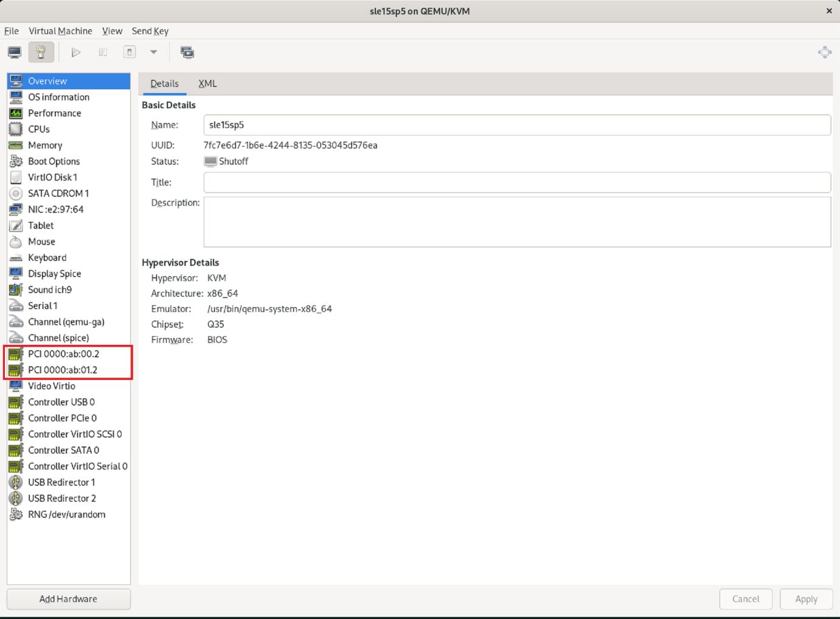Open the File menu
This screenshot has height=619, width=840.
click(x=12, y=31)
